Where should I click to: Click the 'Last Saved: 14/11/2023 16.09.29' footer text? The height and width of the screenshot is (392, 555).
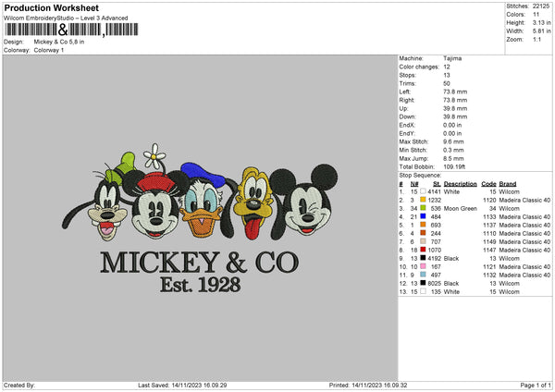[x=182, y=385]
